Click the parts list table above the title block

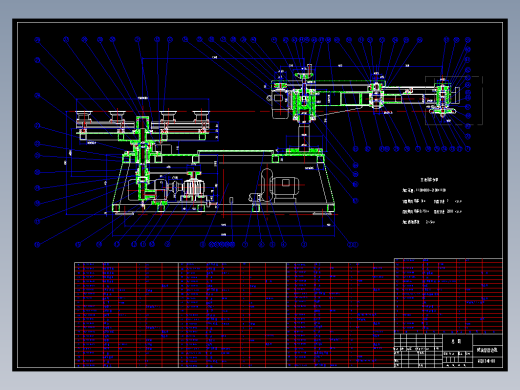click(448, 296)
